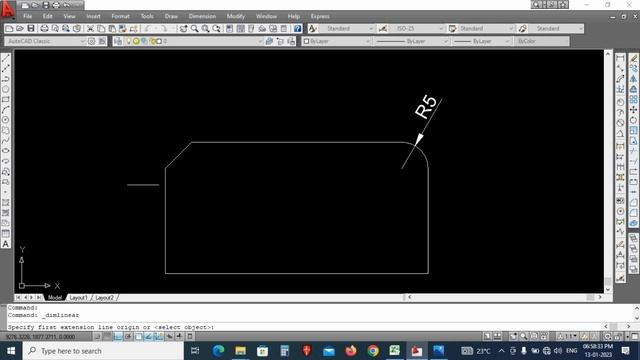This screenshot has height=360, width=640.
Task: Open the Dimension menu
Action: [202, 16]
